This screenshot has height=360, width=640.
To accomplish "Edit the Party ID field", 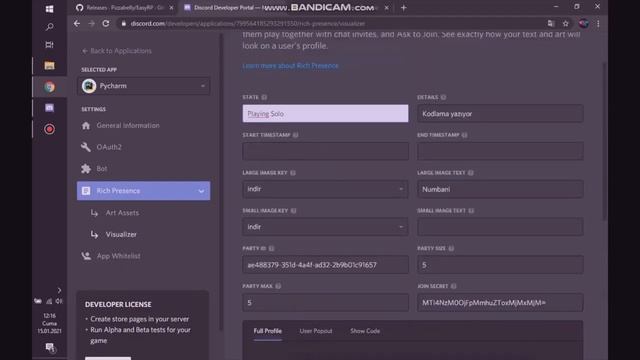I will [x=325, y=264].
